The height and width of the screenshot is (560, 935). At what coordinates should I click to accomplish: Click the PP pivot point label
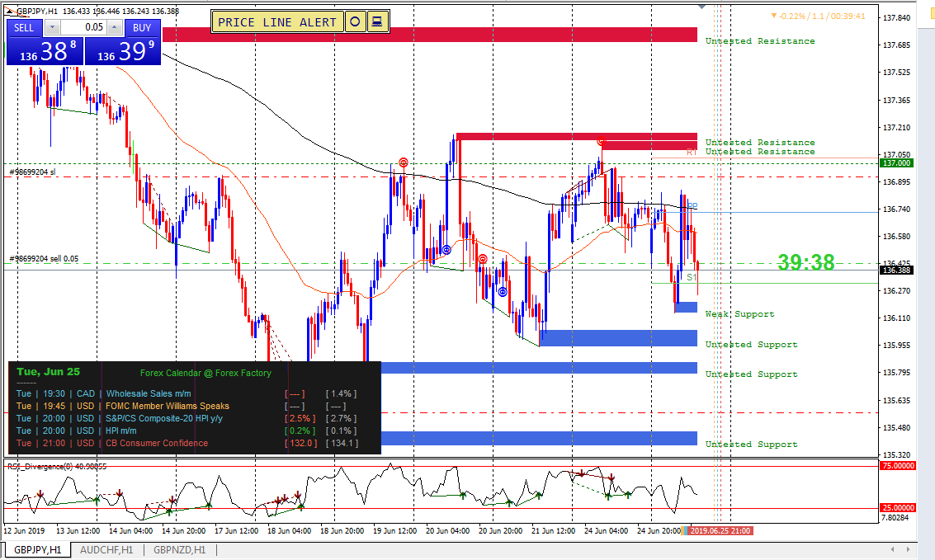coord(692,206)
